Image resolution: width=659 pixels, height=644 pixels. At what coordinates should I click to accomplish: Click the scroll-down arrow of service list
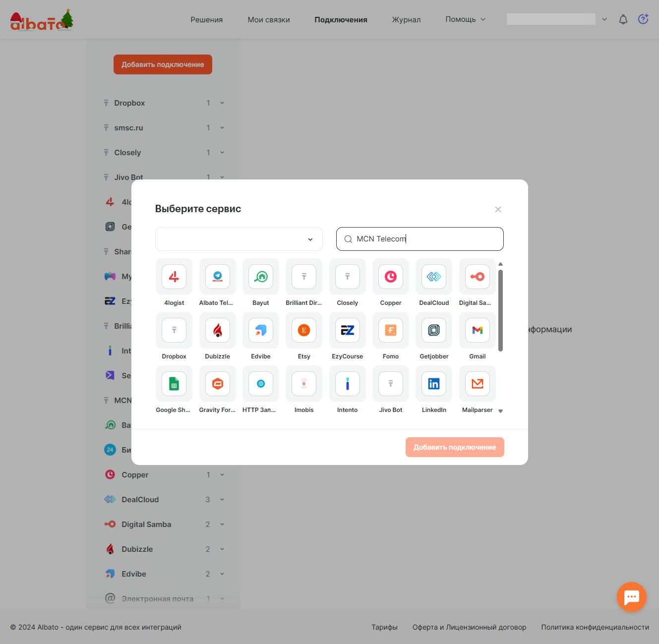point(500,411)
